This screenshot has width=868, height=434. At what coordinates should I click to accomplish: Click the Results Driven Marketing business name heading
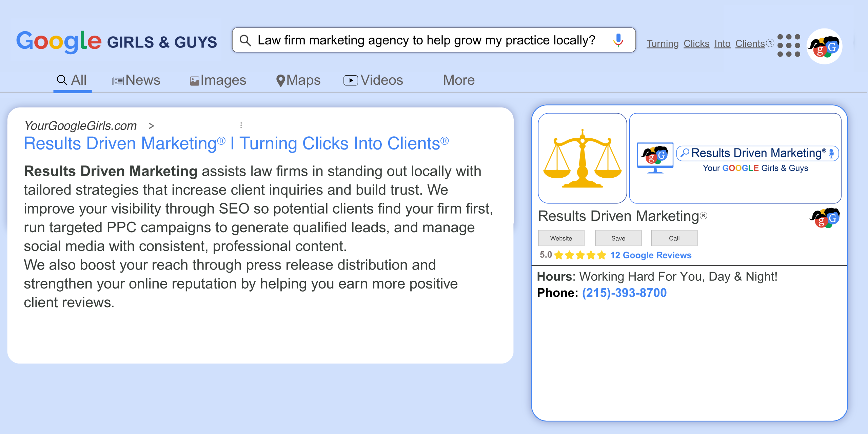coord(623,216)
